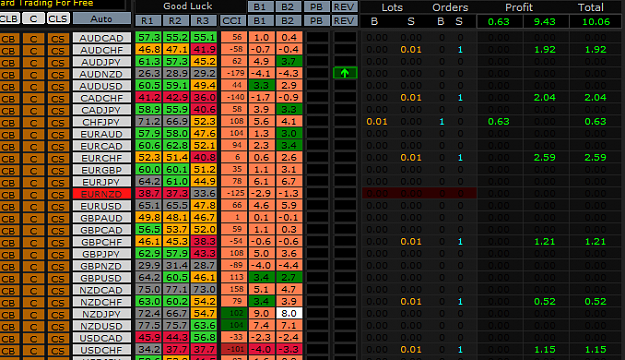Click the REV cell in AUDCAD row

(345, 37)
